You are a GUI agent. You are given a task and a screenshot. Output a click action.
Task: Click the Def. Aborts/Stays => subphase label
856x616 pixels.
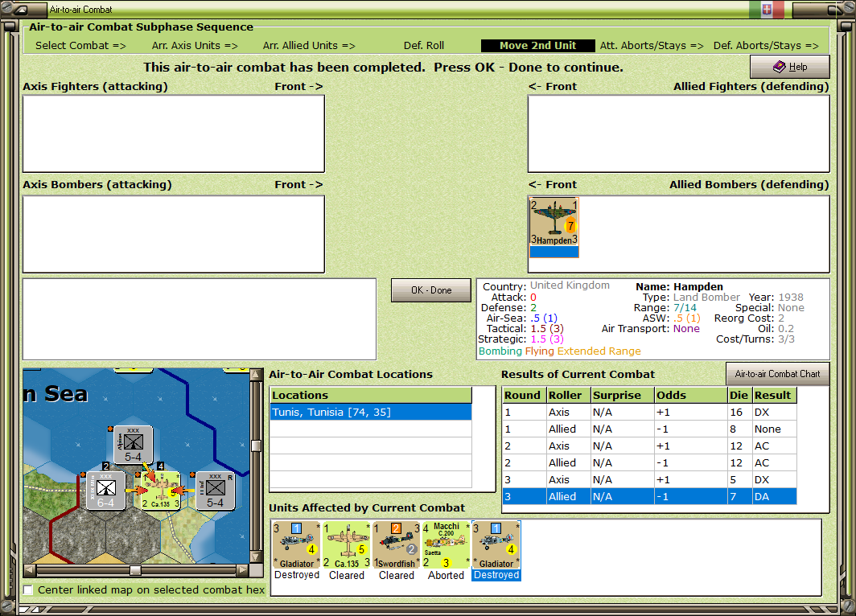click(x=766, y=46)
